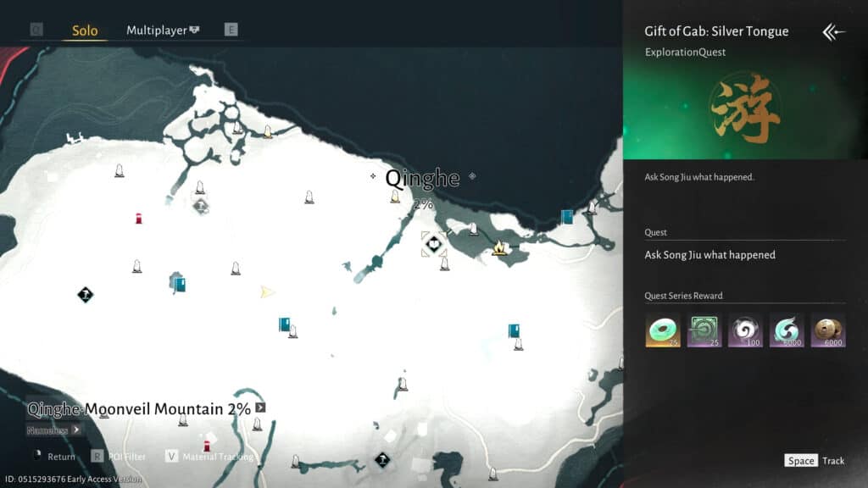Screen dimensions: 868x488
Task: Select the yellow player arrow marker
Action: point(268,292)
